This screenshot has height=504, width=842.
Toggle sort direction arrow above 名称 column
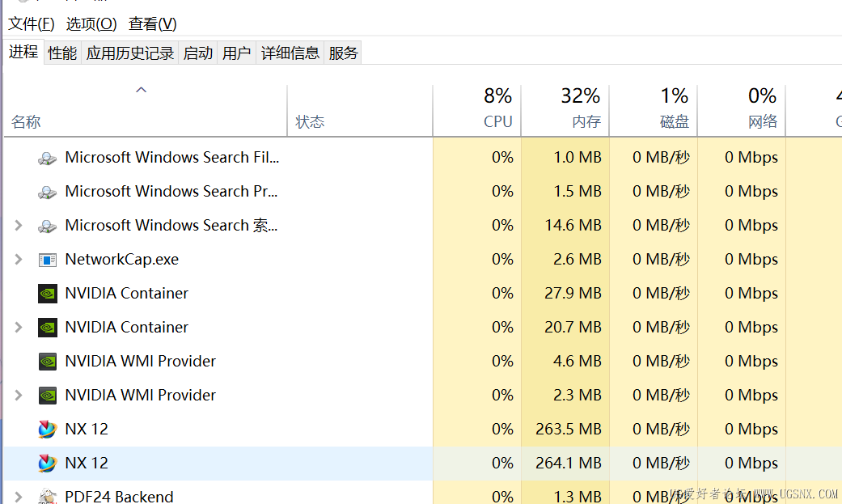[142, 90]
